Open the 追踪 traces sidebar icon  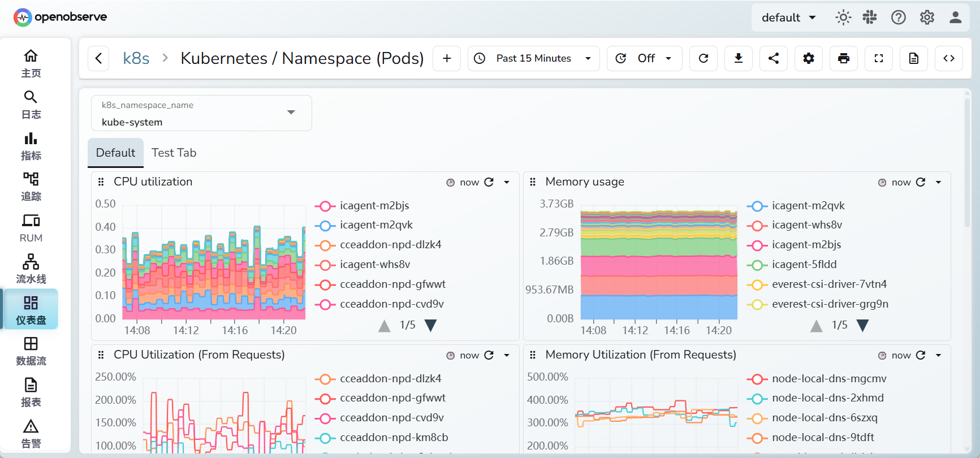31,187
